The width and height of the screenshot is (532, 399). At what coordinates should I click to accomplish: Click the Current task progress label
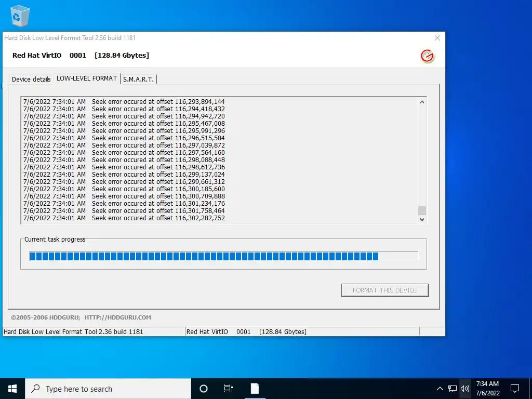tap(55, 239)
